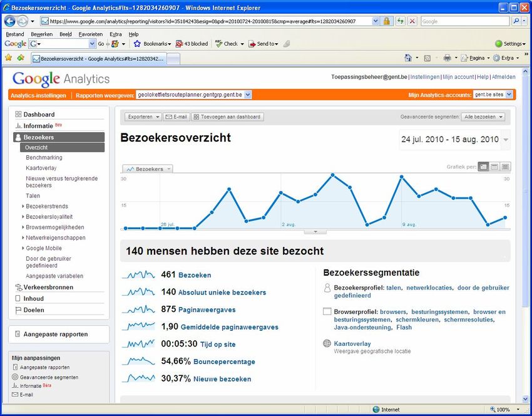Image resolution: width=532 pixels, height=416 pixels.
Task: Select the Bezoekersoverzicht browser tab
Action: pyautogui.click(x=99, y=59)
